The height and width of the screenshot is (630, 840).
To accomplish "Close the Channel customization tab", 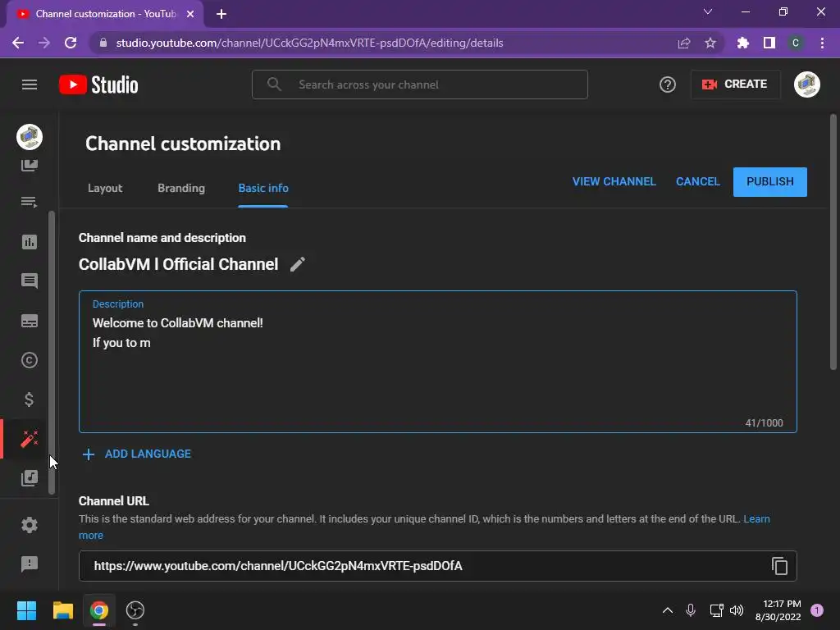I will (190, 14).
